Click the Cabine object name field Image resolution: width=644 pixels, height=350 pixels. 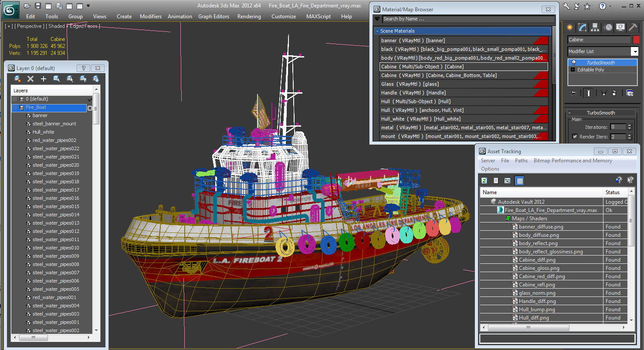pyautogui.click(x=599, y=40)
